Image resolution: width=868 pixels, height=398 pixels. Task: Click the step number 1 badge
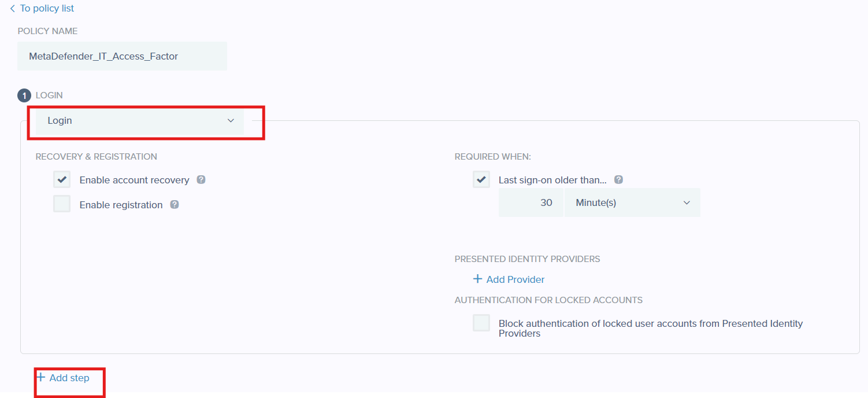click(24, 95)
